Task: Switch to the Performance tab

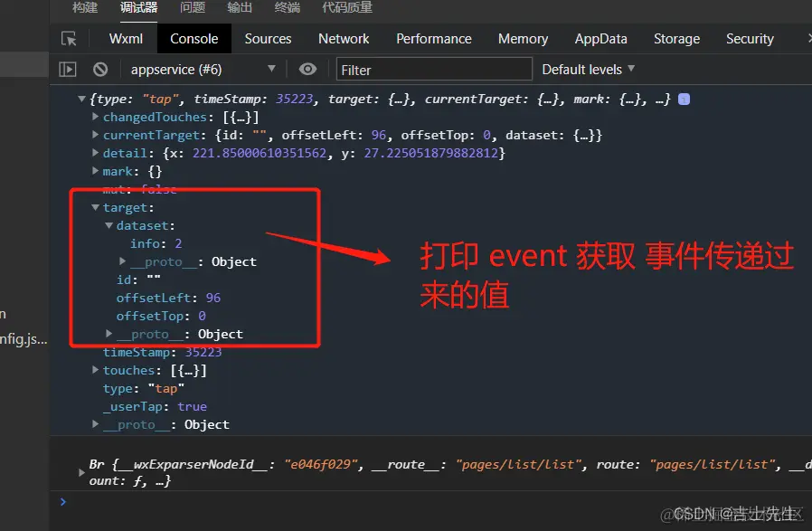Action: [x=434, y=39]
